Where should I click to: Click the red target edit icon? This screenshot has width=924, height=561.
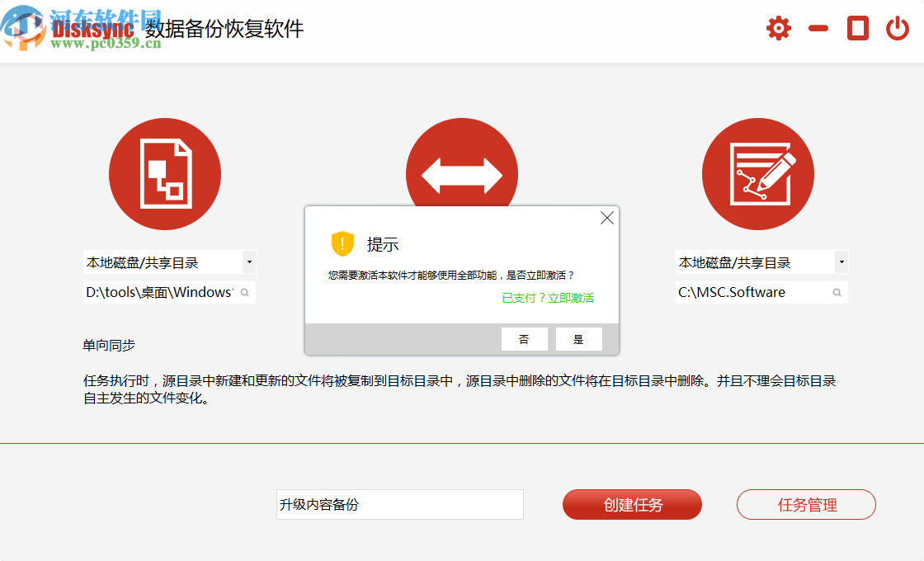tap(757, 174)
